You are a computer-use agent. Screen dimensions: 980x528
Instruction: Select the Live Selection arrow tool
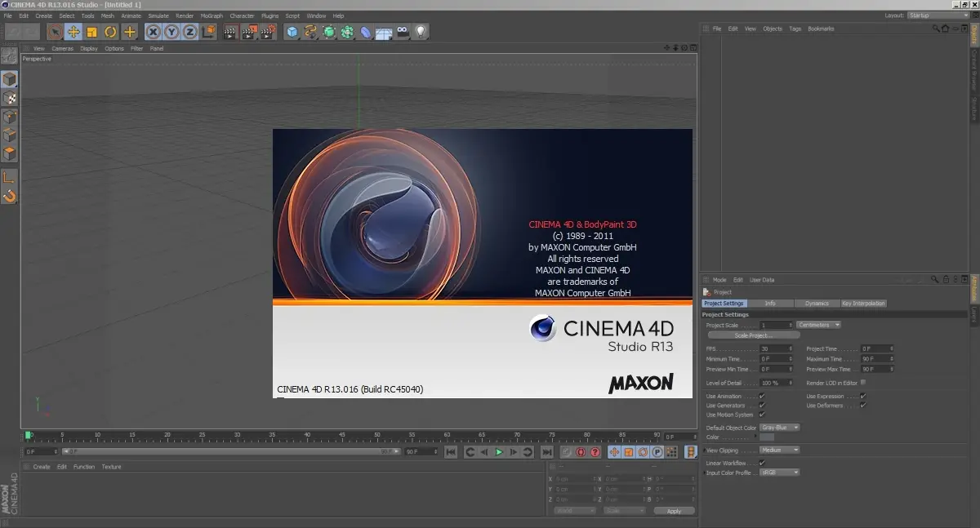tap(56, 32)
